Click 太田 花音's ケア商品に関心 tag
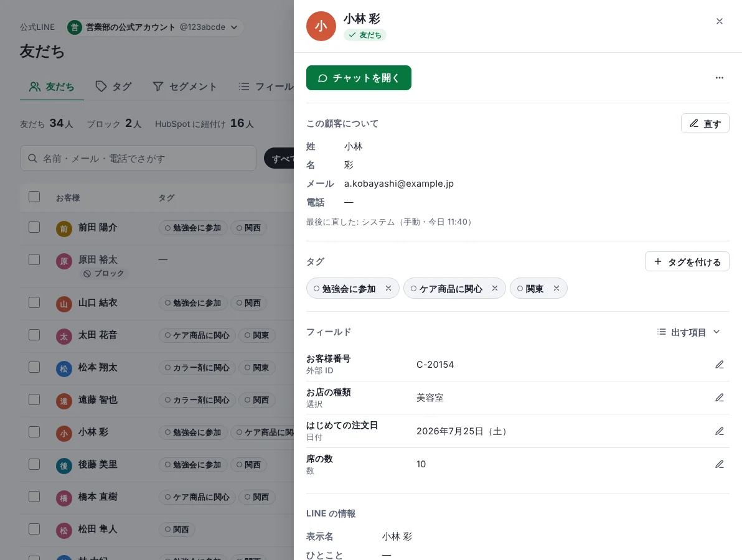 coord(197,335)
